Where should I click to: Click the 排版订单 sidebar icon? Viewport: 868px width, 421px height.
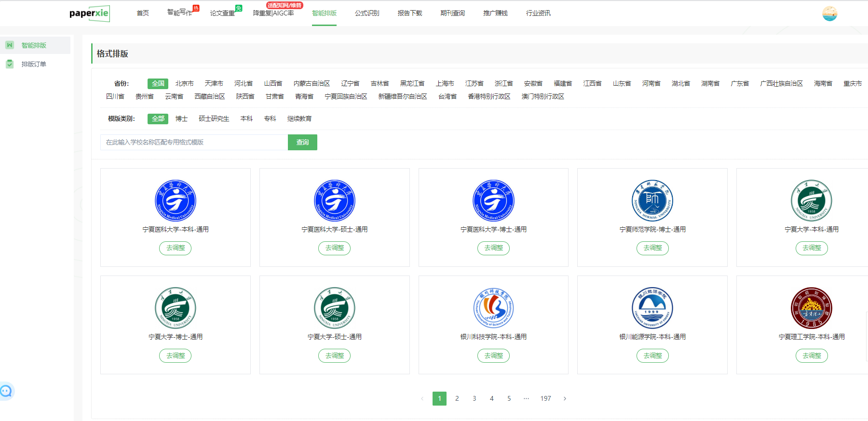[x=10, y=64]
